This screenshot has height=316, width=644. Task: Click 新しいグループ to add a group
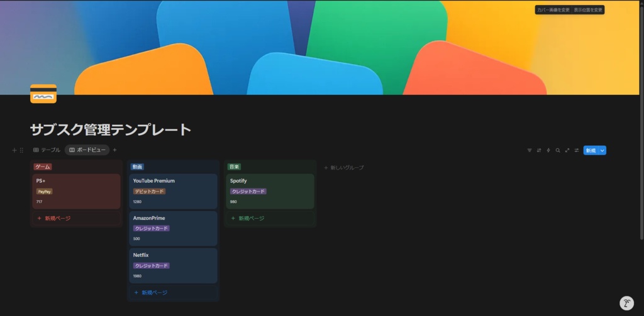344,168
